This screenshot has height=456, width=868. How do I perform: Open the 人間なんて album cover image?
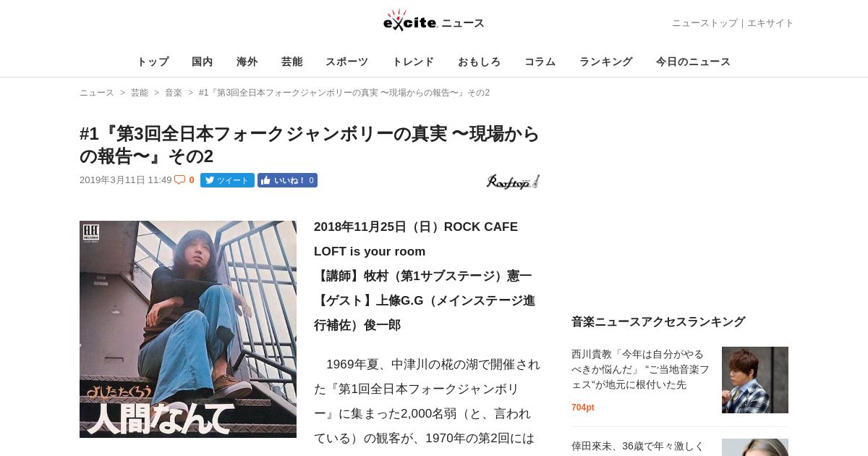[x=188, y=329]
